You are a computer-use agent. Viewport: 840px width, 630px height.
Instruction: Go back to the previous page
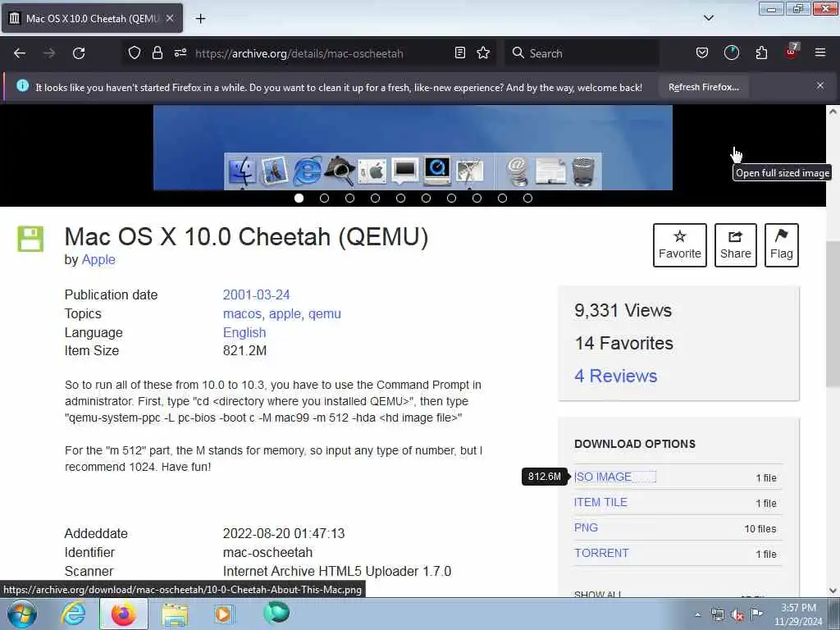click(x=20, y=53)
